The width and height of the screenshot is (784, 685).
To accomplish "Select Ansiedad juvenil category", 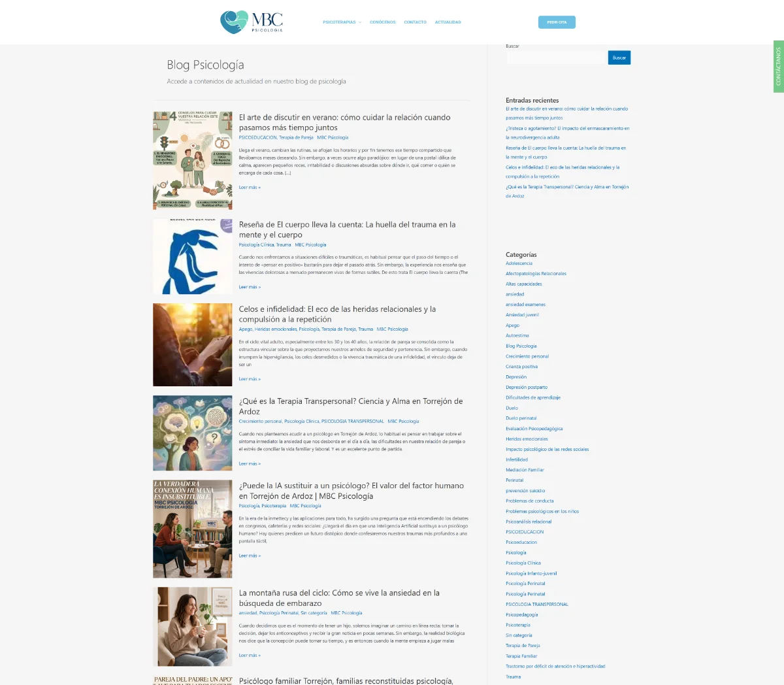I will click(x=522, y=315).
